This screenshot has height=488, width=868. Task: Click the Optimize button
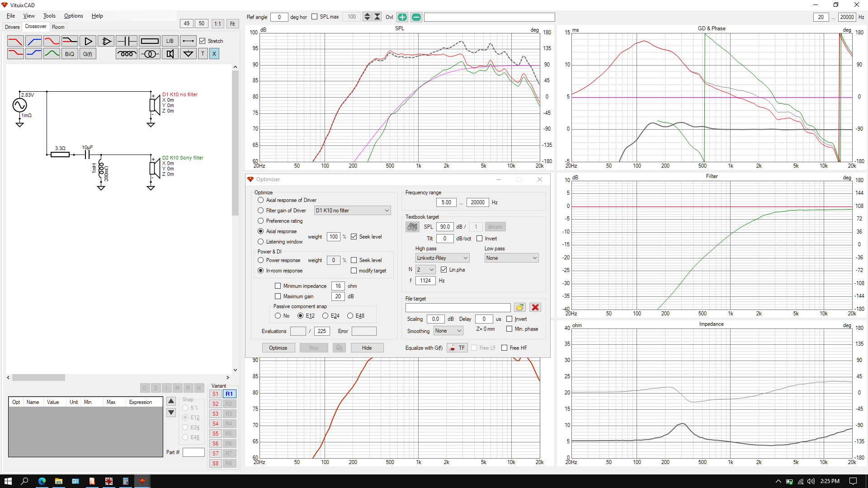(x=278, y=348)
